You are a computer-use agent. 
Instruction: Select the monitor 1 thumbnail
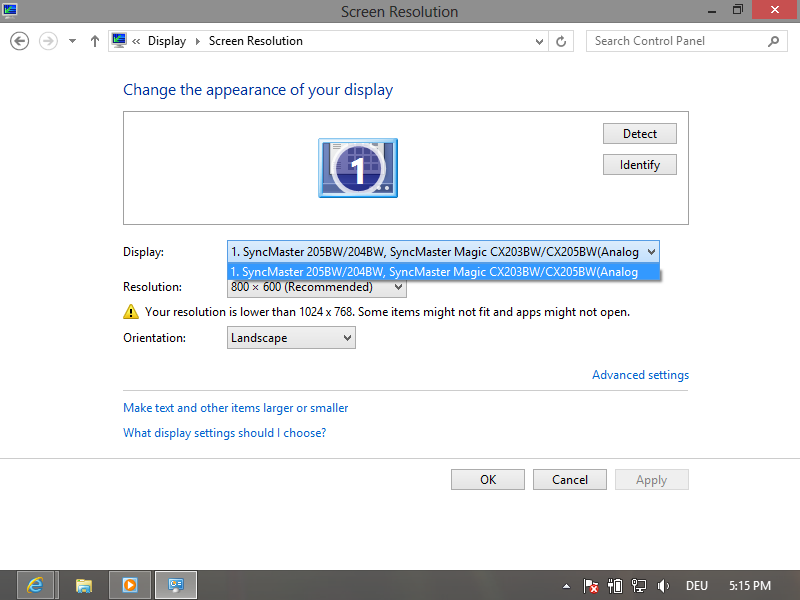pos(358,168)
